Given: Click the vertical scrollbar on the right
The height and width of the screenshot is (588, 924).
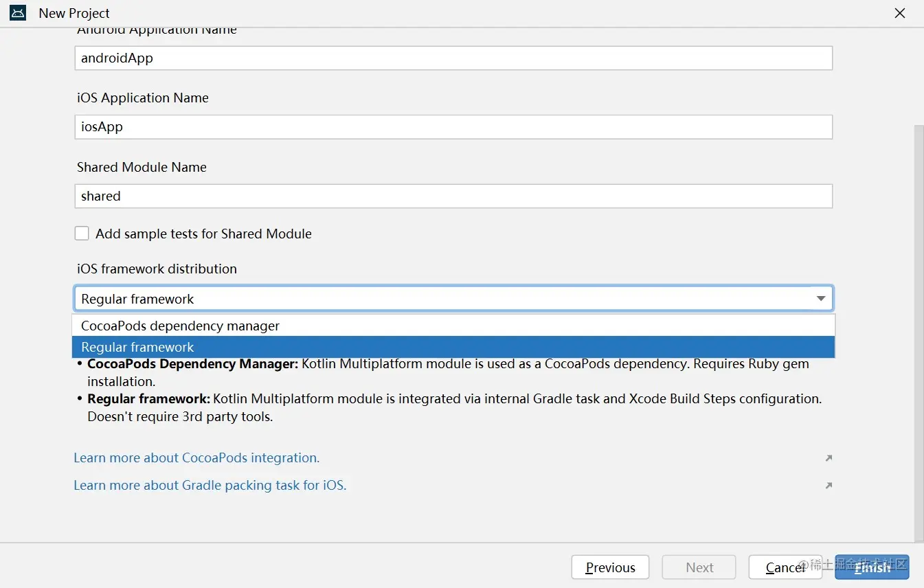Looking at the screenshot, I should pos(919,330).
